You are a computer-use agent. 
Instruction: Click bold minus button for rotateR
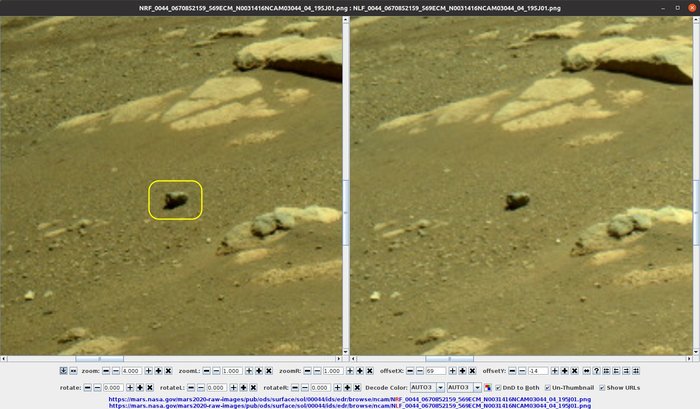point(295,388)
